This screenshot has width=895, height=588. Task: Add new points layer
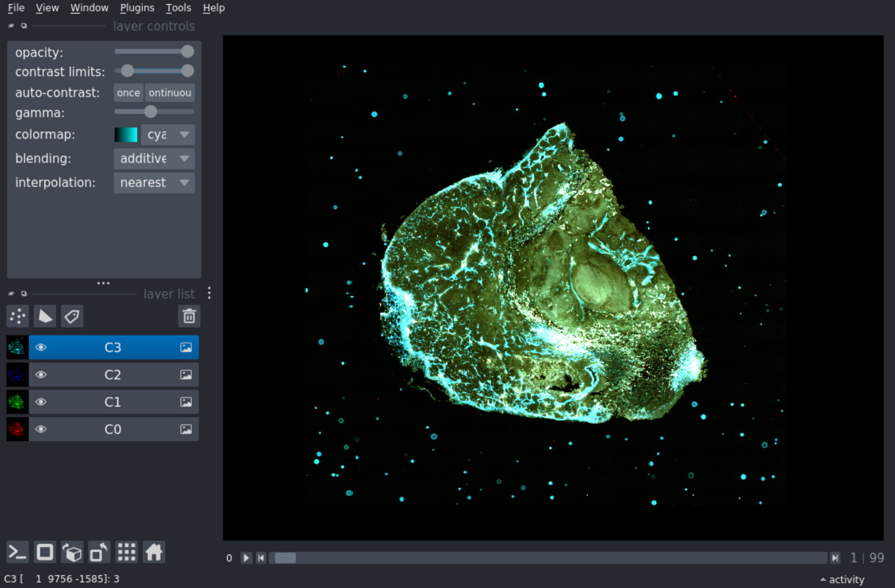(18, 316)
